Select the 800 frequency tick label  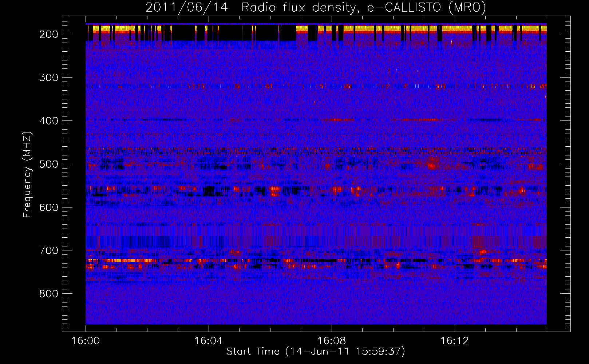[49, 294]
